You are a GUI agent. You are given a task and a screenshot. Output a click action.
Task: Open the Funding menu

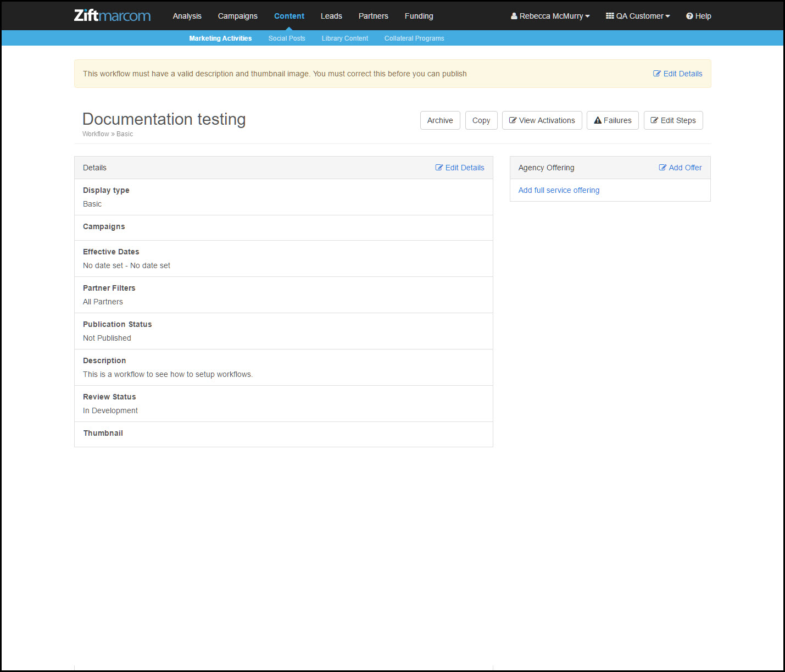(x=419, y=16)
